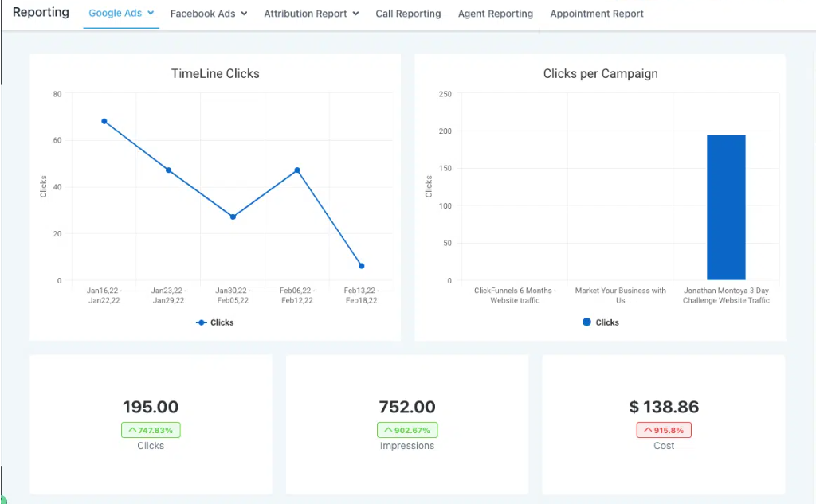Click the Feb13,22 - Feb18,22 axis label

362,295
